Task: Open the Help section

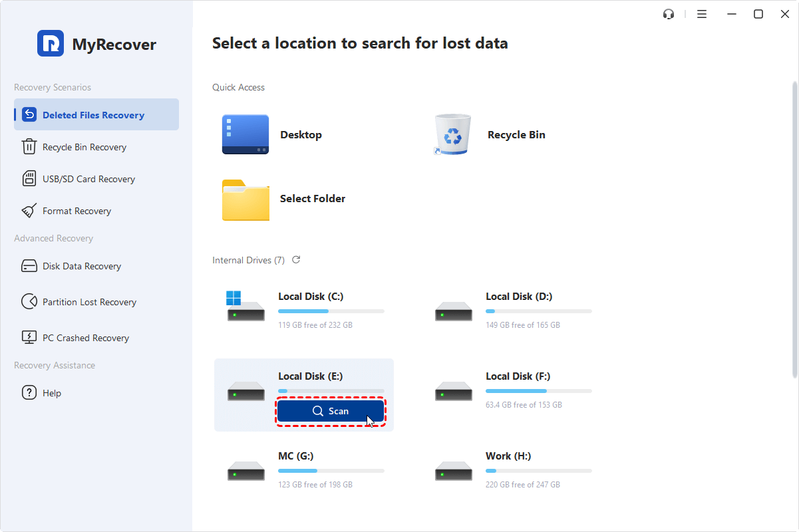Action: 51,393
